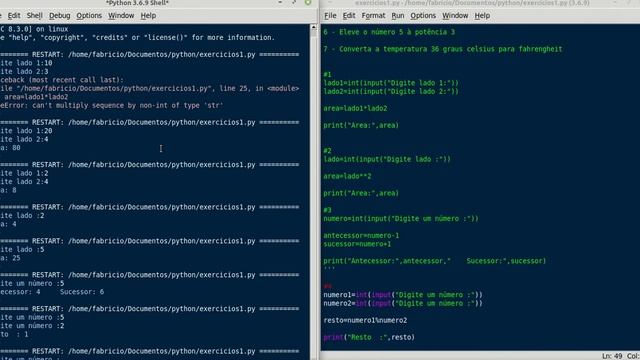Click the lado=int(input("Digite lado :")) line

[387, 159]
